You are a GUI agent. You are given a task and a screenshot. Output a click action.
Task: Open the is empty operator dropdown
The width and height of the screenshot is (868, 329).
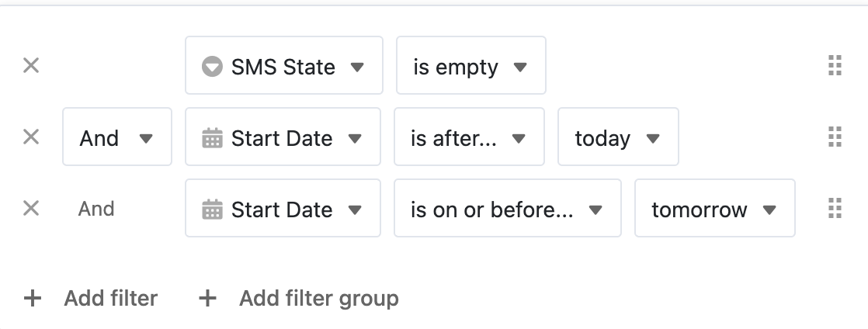(x=471, y=65)
